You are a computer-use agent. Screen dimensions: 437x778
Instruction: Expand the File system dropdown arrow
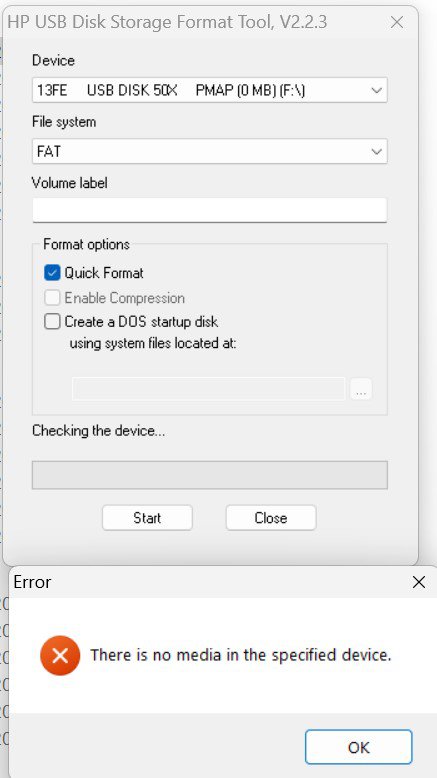[x=376, y=151]
